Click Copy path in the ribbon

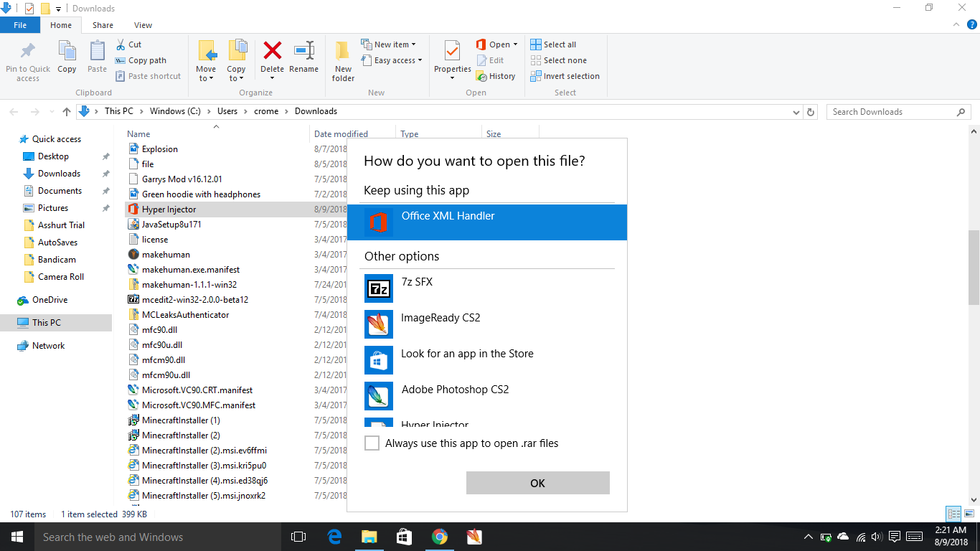point(141,60)
